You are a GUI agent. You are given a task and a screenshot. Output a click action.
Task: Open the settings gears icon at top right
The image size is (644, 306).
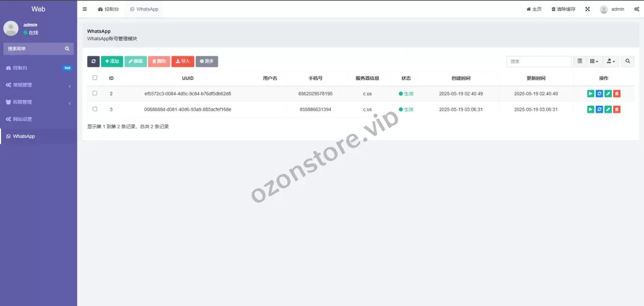(x=636, y=9)
